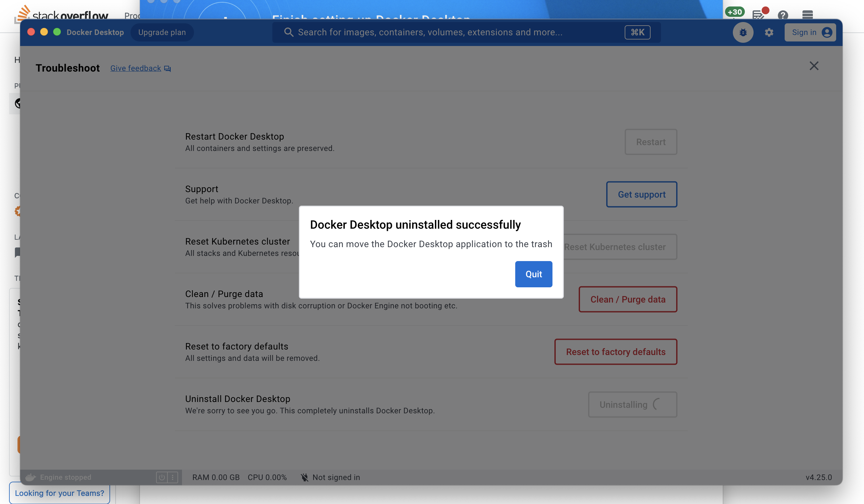Open settings gear icon in header
This screenshot has height=504, width=864.
769,32
